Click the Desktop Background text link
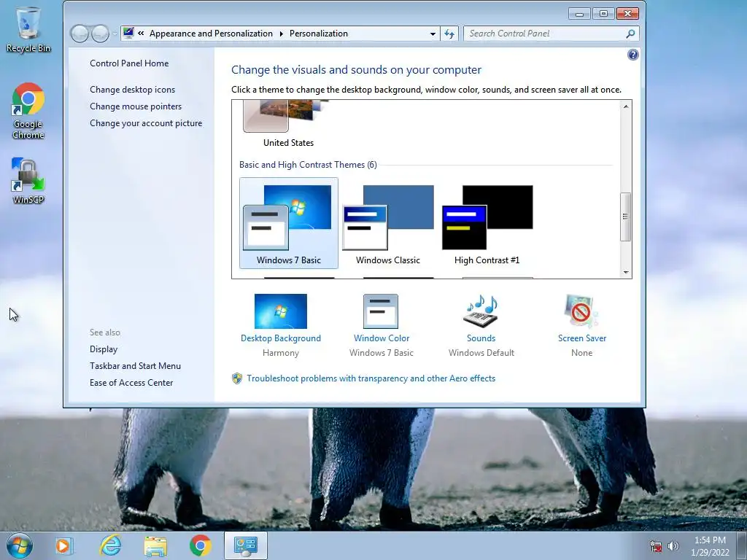The height and width of the screenshot is (560, 747). (281, 338)
